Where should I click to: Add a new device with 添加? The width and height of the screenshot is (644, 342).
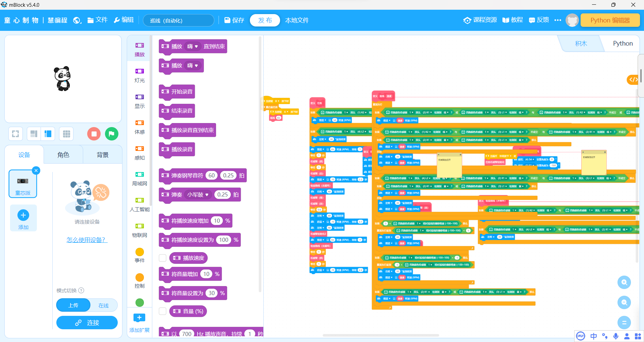(x=23, y=218)
